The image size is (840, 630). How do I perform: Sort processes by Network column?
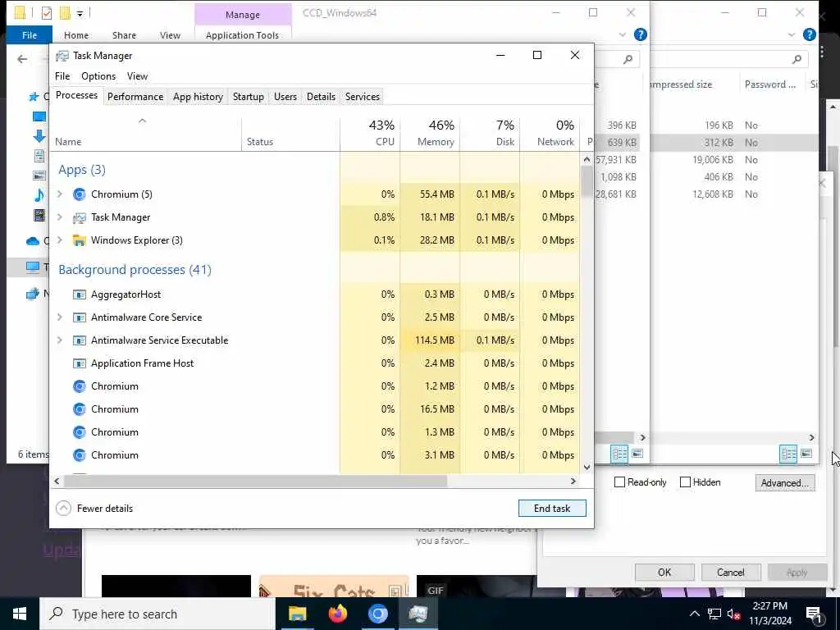pos(550,134)
